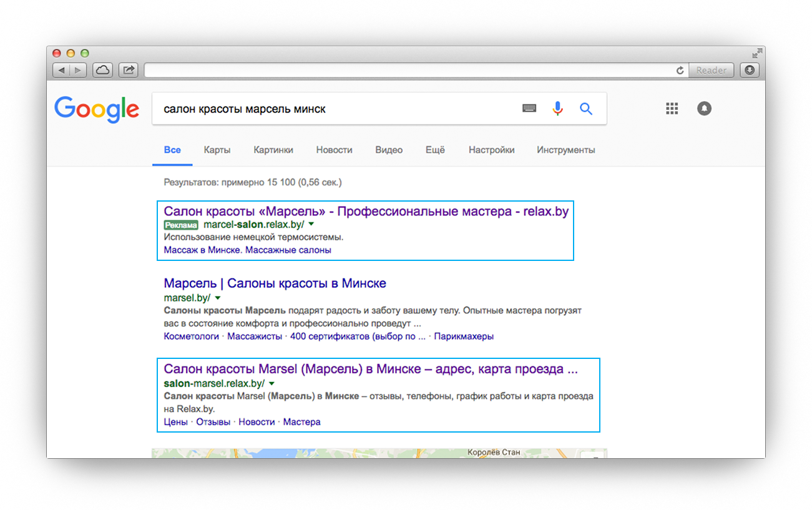Click the Массажисты sitelink

tap(255, 336)
